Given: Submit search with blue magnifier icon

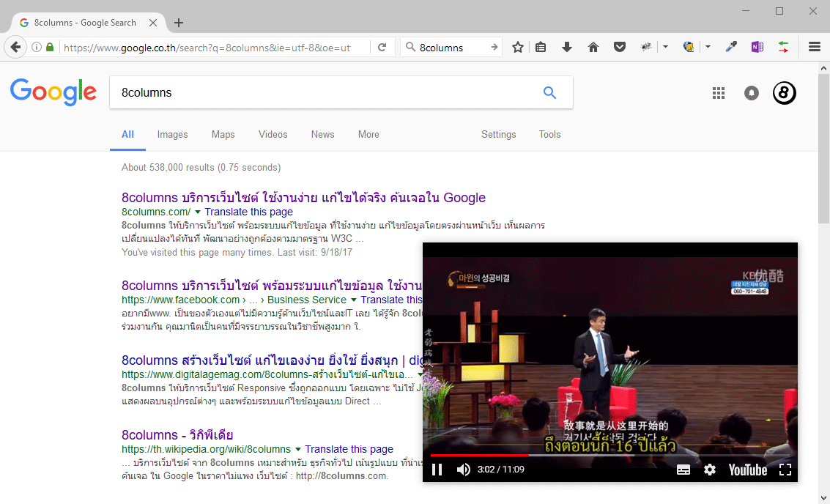Looking at the screenshot, I should point(550,92).
